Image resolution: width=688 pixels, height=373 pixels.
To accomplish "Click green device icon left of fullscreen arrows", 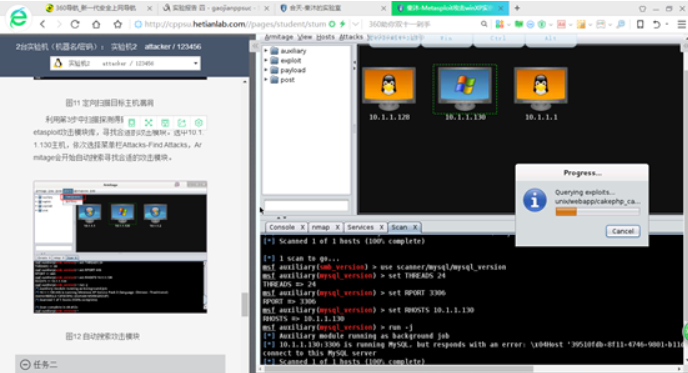I will click(132, 123).
